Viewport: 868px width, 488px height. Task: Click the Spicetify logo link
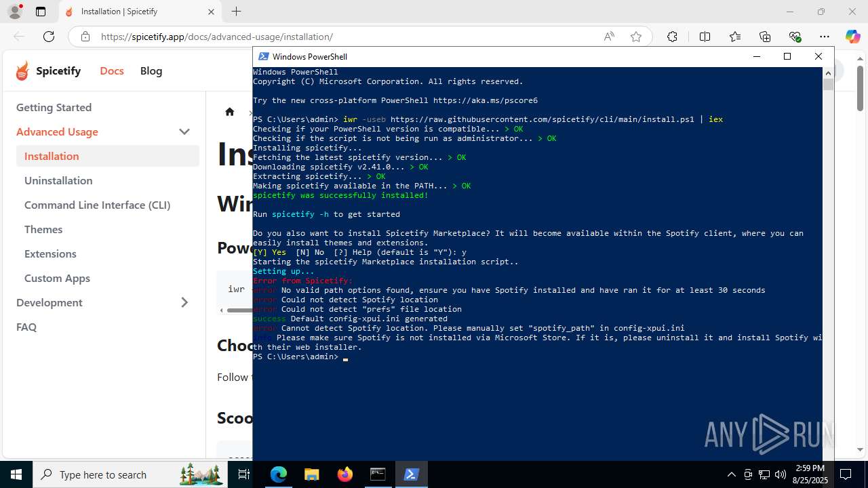click(x=48, y=70)
